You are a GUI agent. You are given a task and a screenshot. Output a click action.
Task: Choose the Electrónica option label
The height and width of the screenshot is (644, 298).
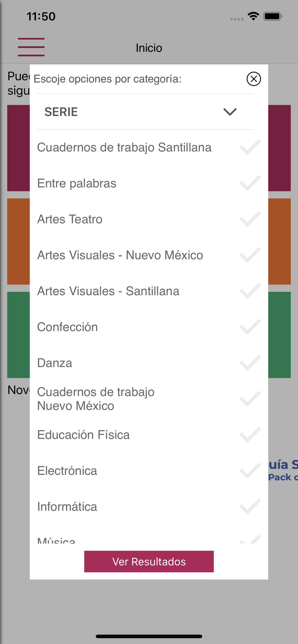[67, 471]
